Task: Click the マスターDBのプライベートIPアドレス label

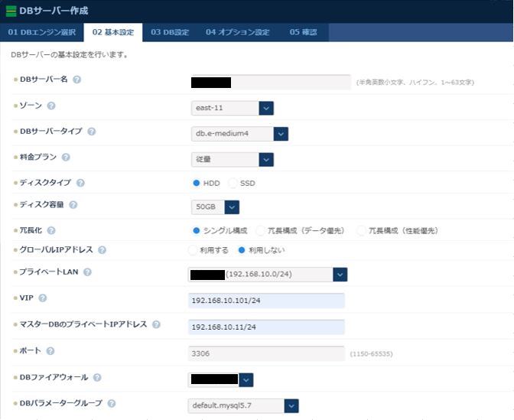Action: point(83,324)
